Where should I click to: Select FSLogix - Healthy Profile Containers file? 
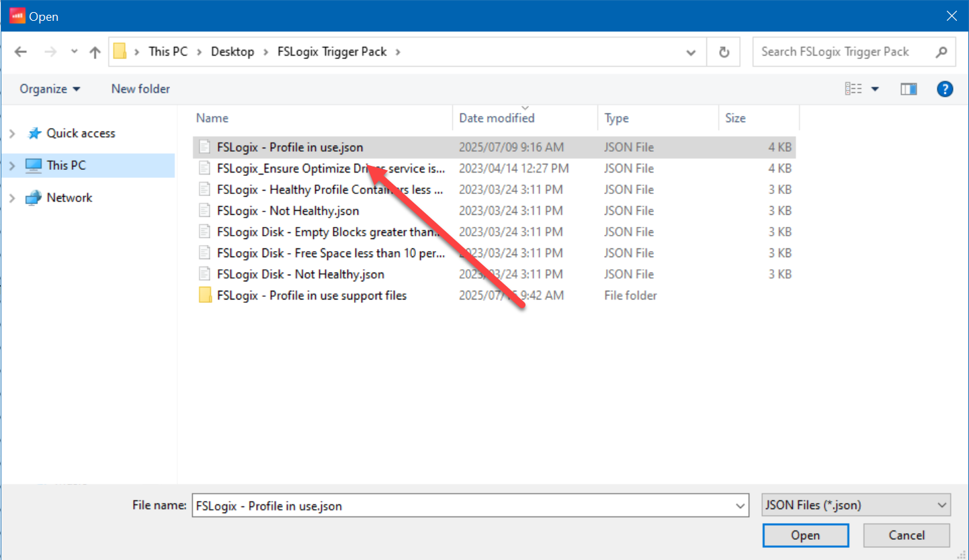[494, 189]
